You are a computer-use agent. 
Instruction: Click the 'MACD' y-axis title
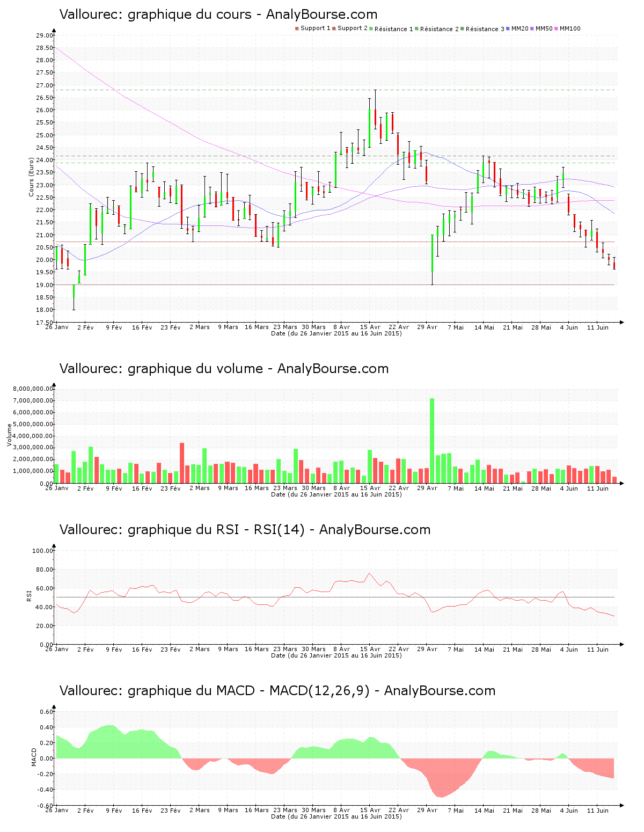click(34, 757)
